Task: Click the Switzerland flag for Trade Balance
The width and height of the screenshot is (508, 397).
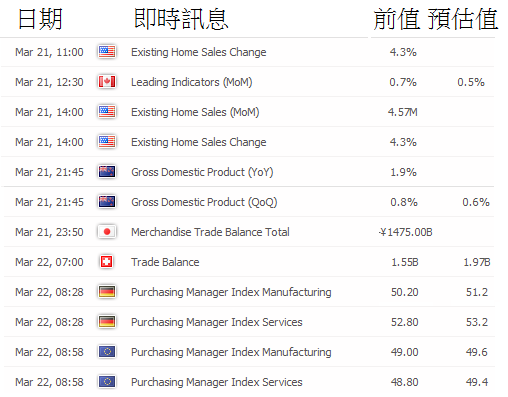Action: pos(107,262)
